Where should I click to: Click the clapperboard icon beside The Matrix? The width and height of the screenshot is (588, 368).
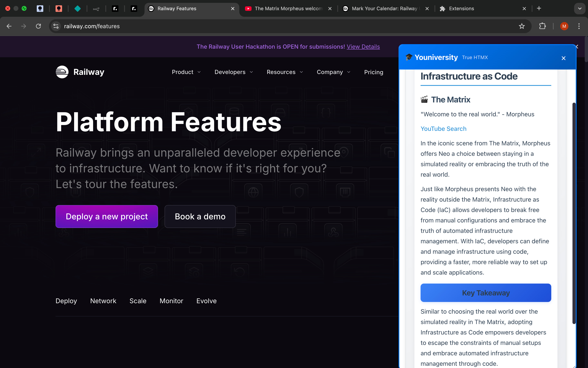[x=424, y=100]
